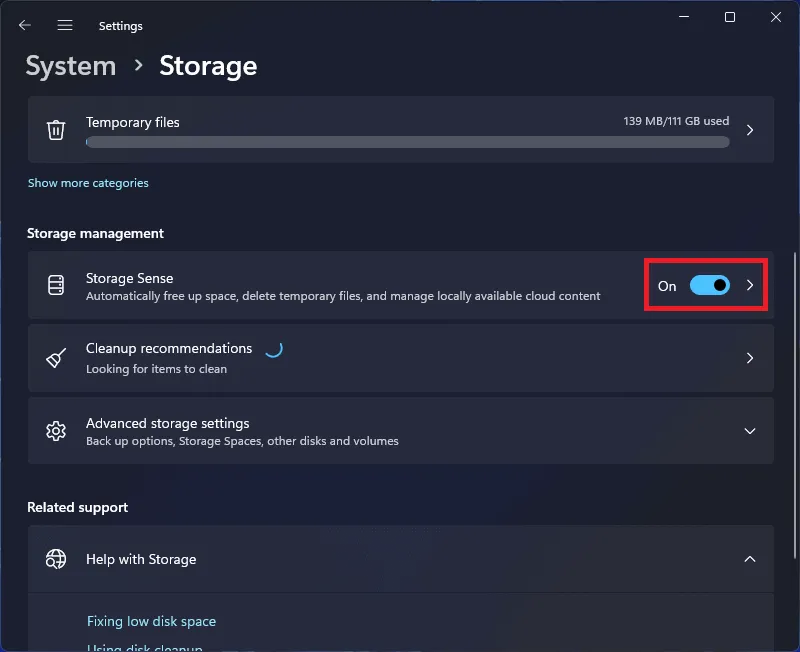Open the Fixing low disk space link
This screenshot has width=800, height=652.
(152, 621)
